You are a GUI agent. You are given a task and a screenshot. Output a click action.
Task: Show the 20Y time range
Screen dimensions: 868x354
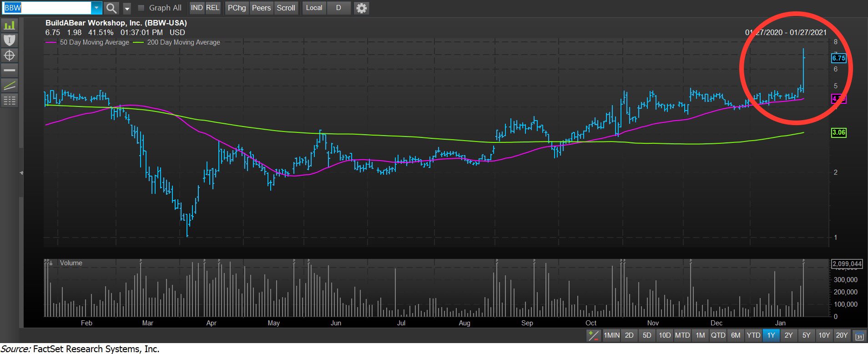pyautogui.click(x=842, y=335)
